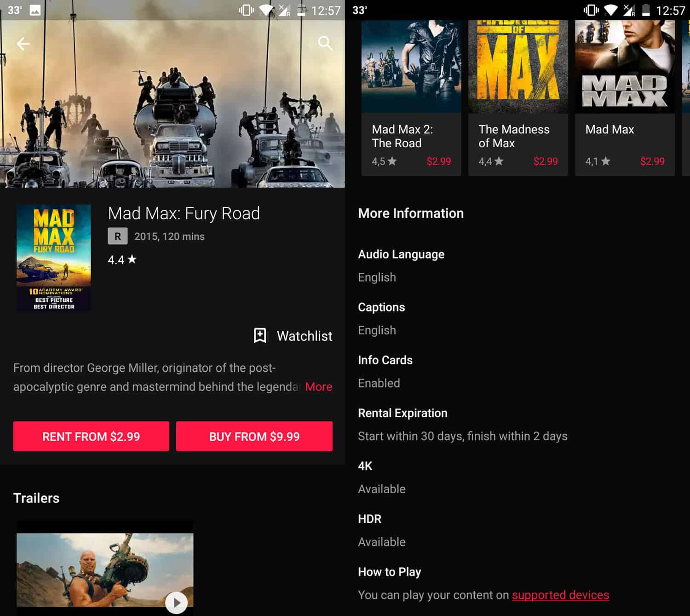Viewport: 690px width, 616px height.
Task: Tap the '4K' label
Action: (x=365, y=466)
